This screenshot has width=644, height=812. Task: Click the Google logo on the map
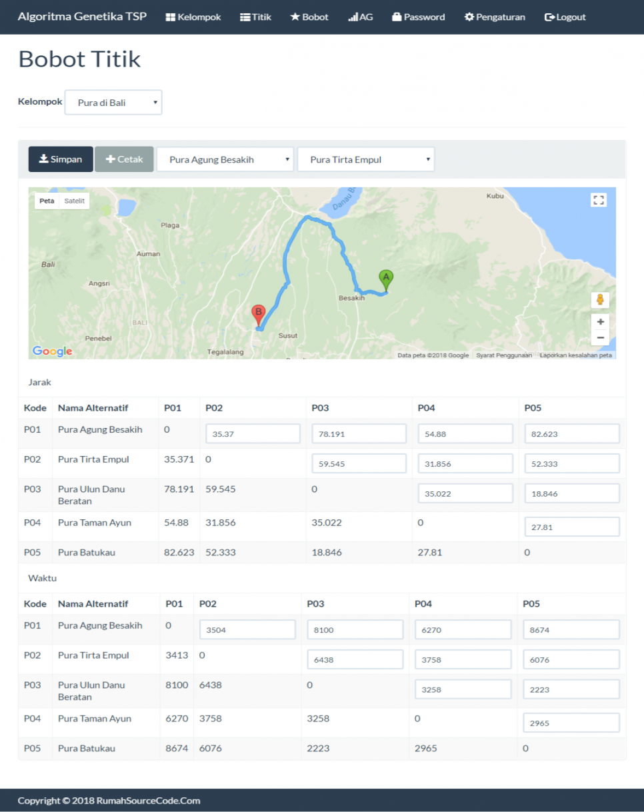52,351
